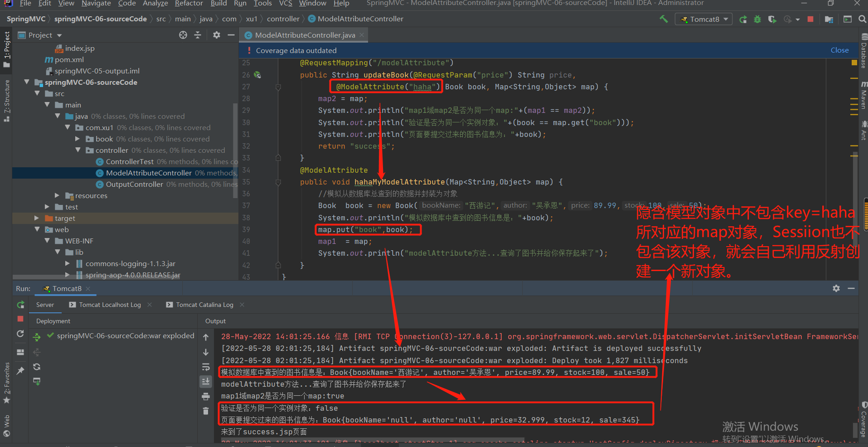This screenshot has width=868, height=447.
Task: Click the red Stop button in toolbar
Action: tap(810, 19)
